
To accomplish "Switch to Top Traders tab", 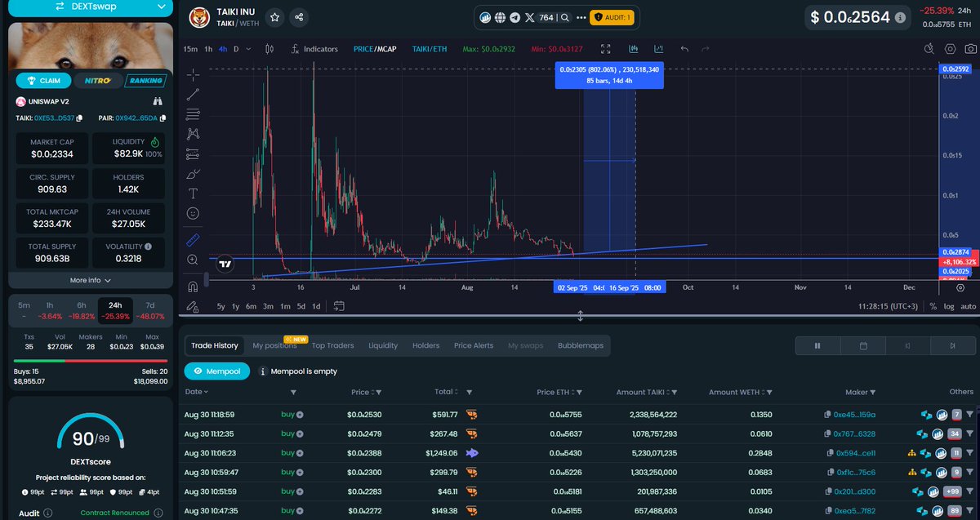I will 332,345.
